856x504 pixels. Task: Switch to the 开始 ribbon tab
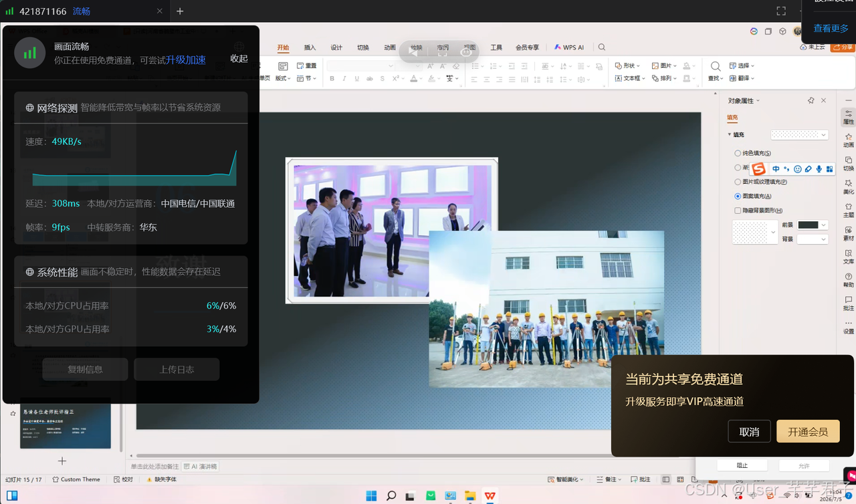pos(283,47)
